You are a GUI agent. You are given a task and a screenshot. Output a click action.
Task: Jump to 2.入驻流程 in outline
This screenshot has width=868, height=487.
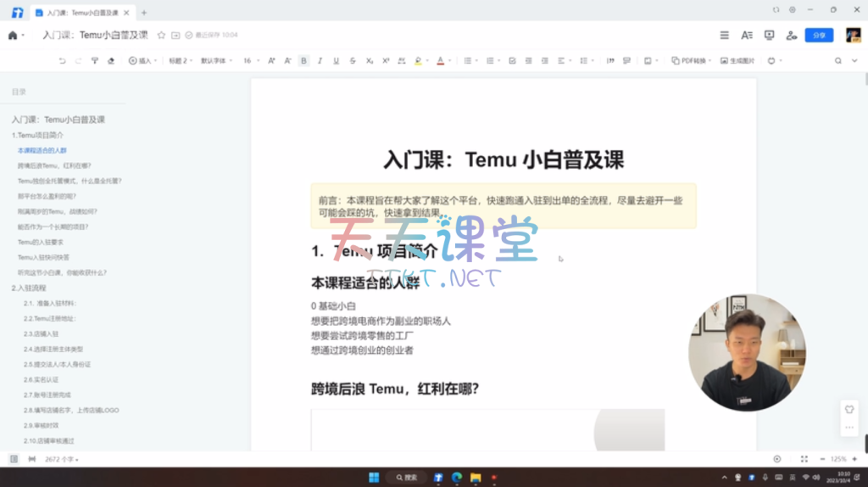pos(31,288)
